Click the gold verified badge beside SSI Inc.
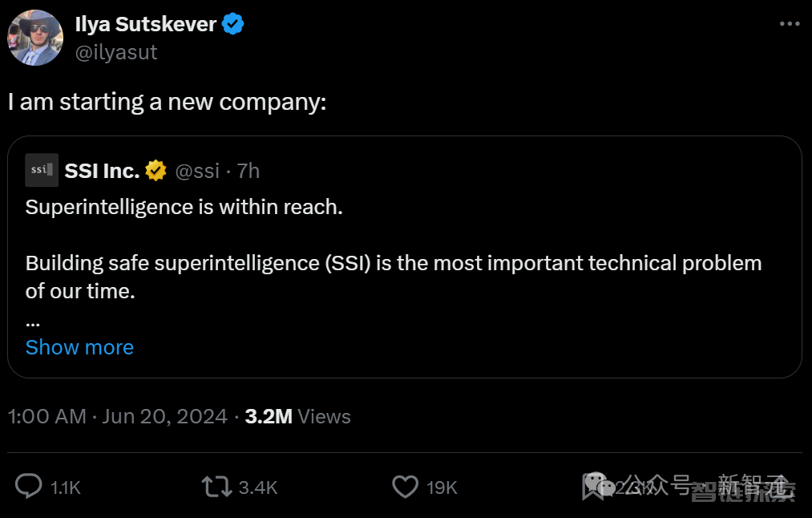 [x=156, y=170]
